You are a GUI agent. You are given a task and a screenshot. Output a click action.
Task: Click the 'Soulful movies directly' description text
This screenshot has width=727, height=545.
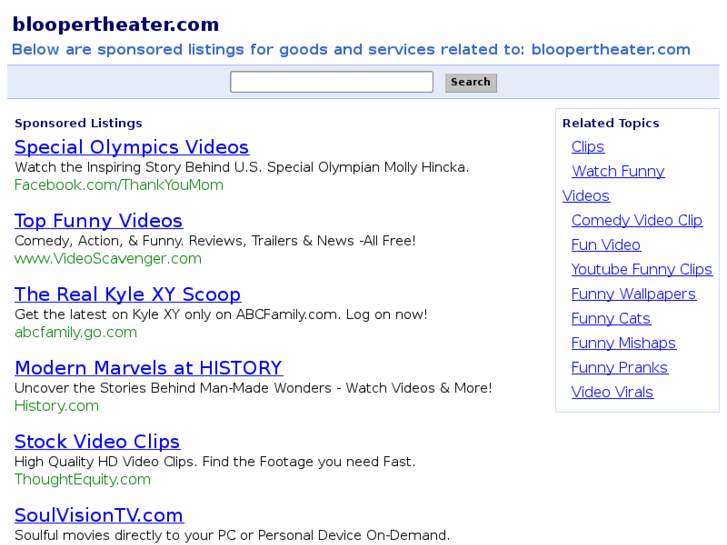click(x=232, y=535)
